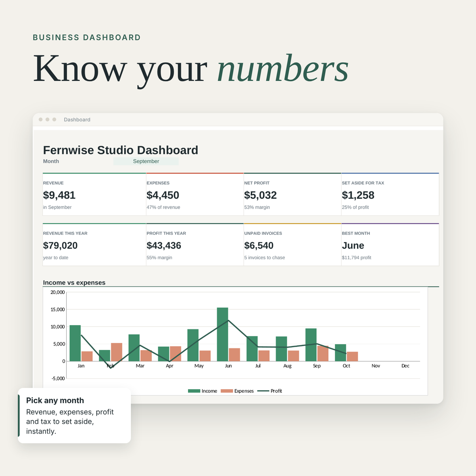
Task: Click the '$11,794 profit' text
Action: tap(357, 257)
